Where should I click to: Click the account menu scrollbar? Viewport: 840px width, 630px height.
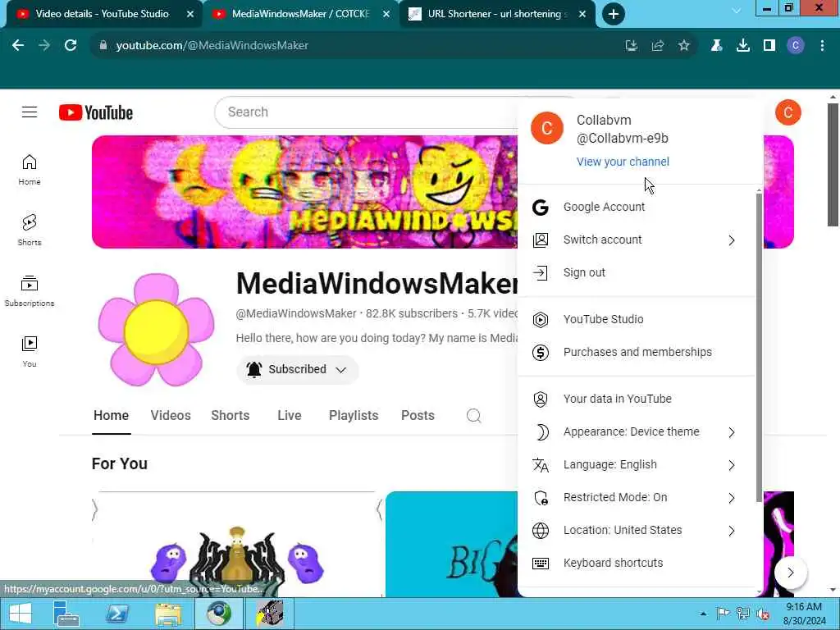[x=759, y=347]
